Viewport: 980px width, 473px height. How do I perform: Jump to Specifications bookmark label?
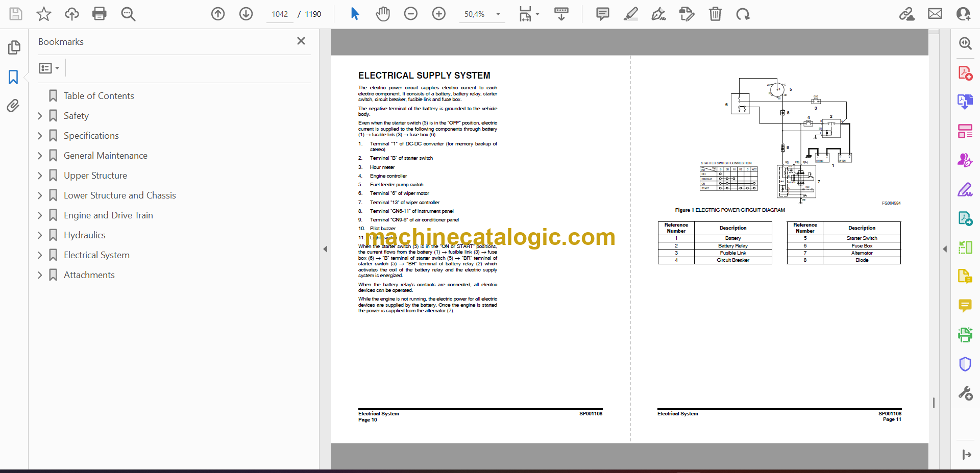[91, 136]
